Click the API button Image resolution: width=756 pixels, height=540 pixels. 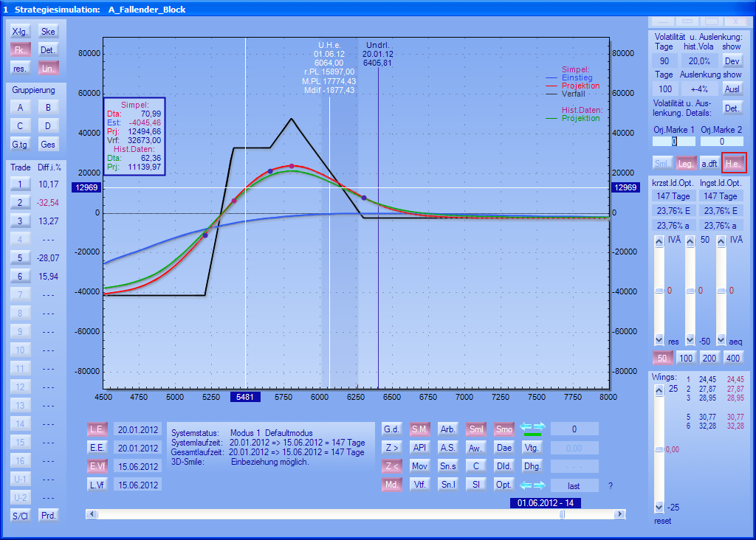pyautogui.click(x=419, y=448)
